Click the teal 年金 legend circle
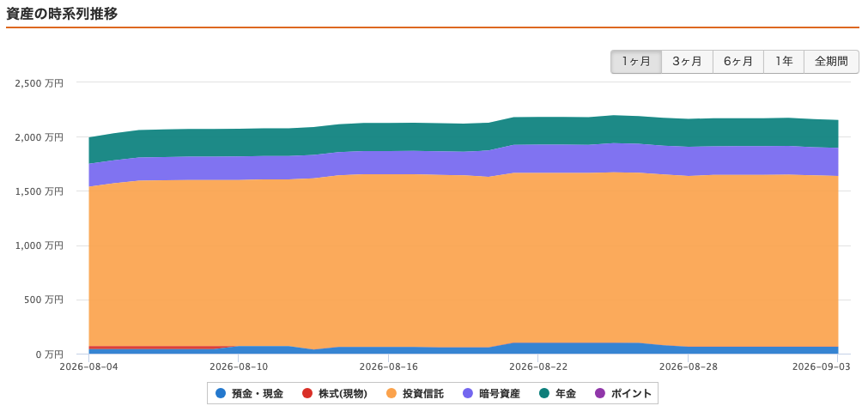Image resolution: width=868 pixels, height=412 pixels. click(545, 394)
